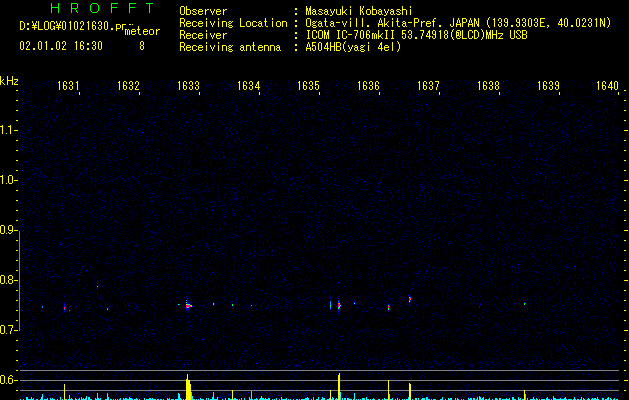This screenshot has height=400, width=629.
Task: Click the 0.6 kHz frequency label
Action: 9,380
